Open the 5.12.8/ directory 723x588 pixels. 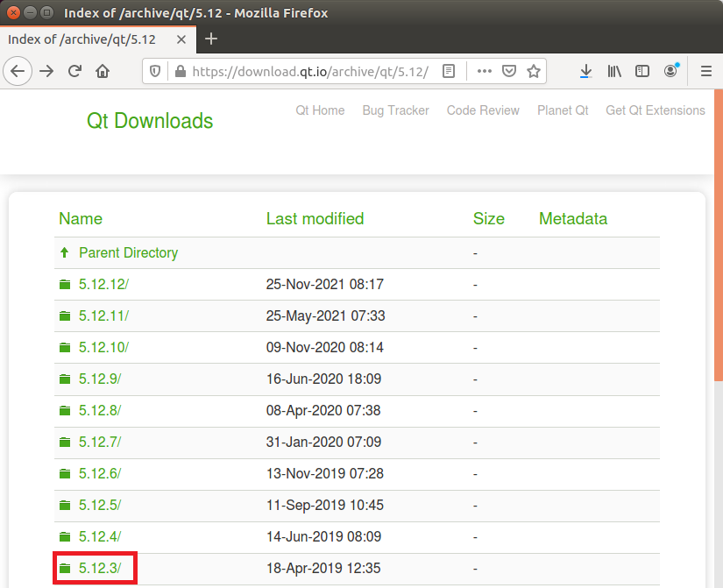[x=100, y=410]
